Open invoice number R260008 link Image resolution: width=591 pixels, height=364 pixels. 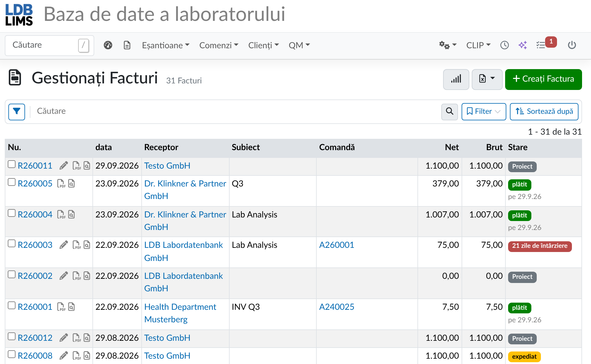(35, 356)
